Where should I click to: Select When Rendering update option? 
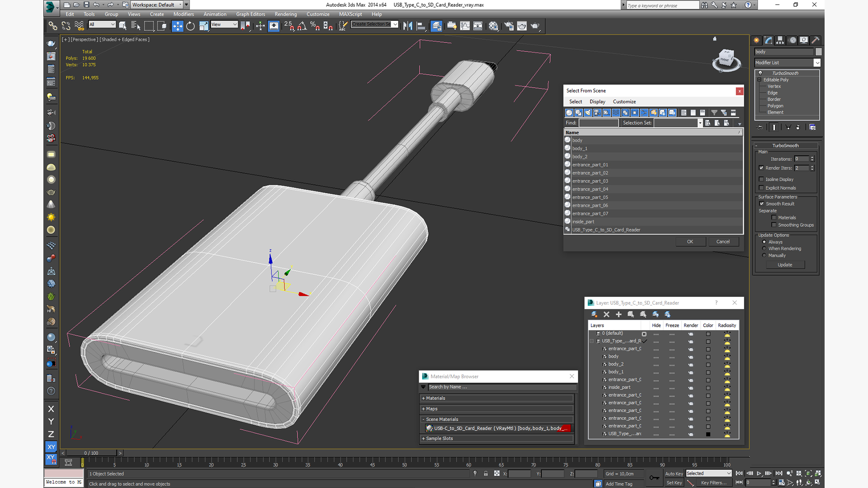coord(764,249)
